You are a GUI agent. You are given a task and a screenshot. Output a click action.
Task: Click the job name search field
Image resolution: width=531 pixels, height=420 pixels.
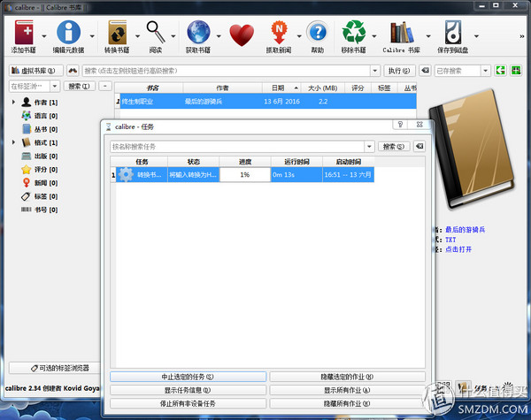pyautogui.click(x=237, y=147)
